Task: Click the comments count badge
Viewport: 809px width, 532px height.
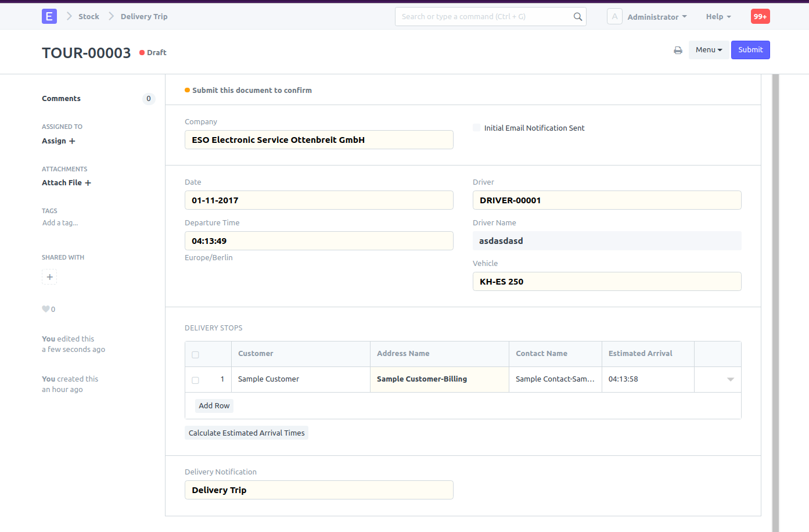Action: click(149, 99)
